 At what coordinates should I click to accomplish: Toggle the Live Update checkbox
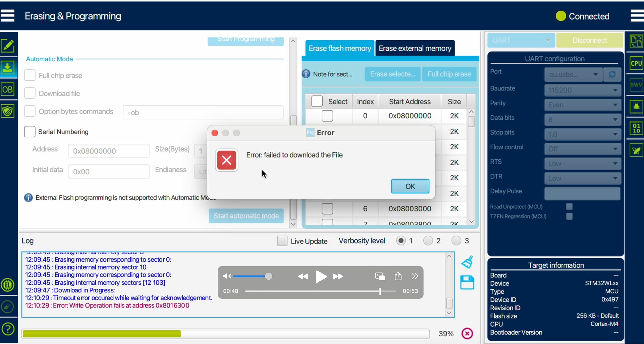click(282, 241)
